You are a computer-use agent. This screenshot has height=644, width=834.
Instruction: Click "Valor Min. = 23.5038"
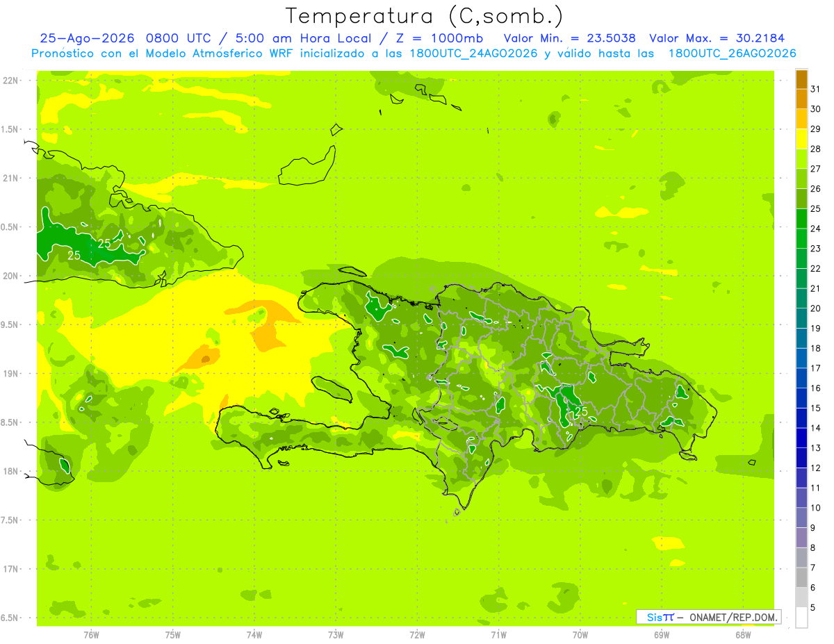pyautogui.click(x=569, y=38)
